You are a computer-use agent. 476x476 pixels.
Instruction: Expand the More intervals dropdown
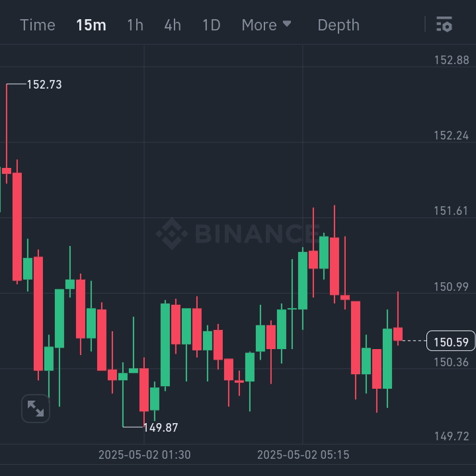pos(266,25)
